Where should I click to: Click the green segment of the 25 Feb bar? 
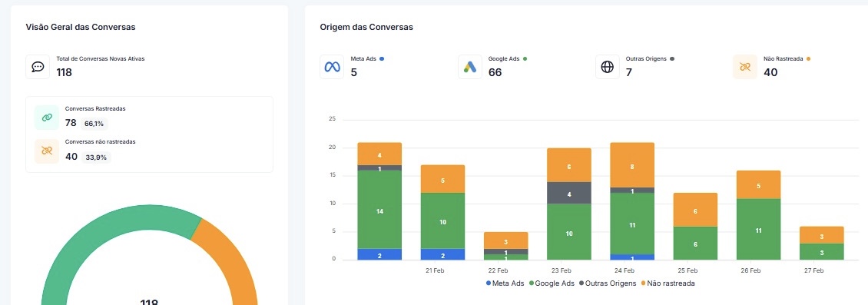[x=695, y=243]
